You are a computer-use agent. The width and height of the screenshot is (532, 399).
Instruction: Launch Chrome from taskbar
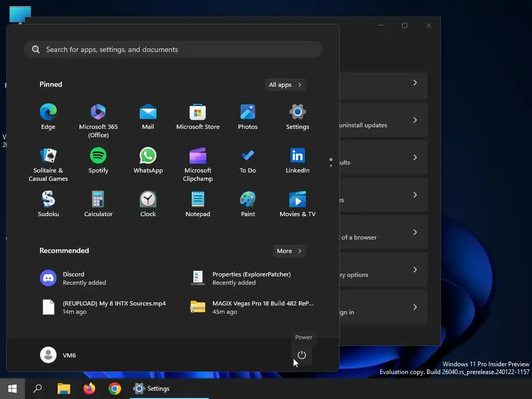(115, 389)
